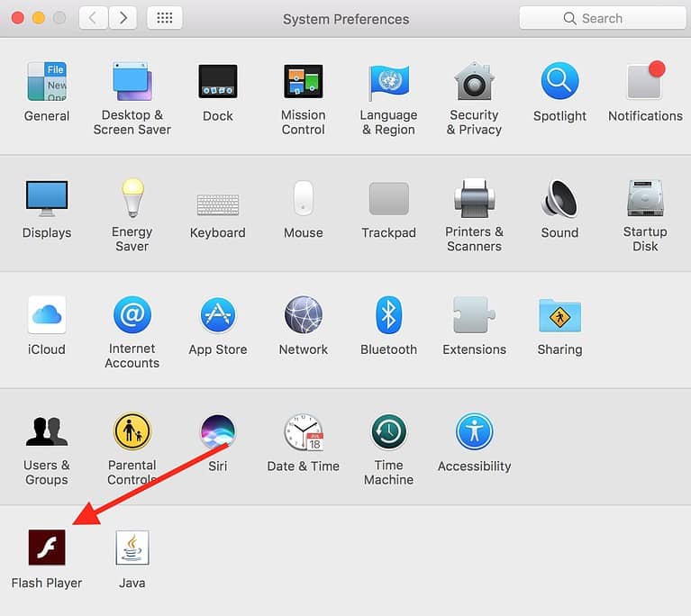Open Time Machine settings

tap(388, 432)
